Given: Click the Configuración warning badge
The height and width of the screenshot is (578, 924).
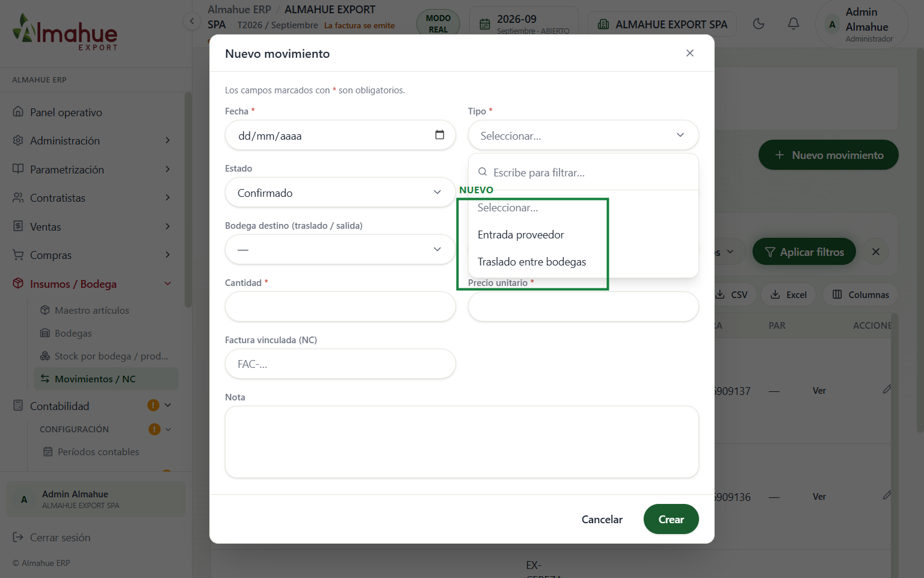Looking at the screenshot, I should pos(155,429).
